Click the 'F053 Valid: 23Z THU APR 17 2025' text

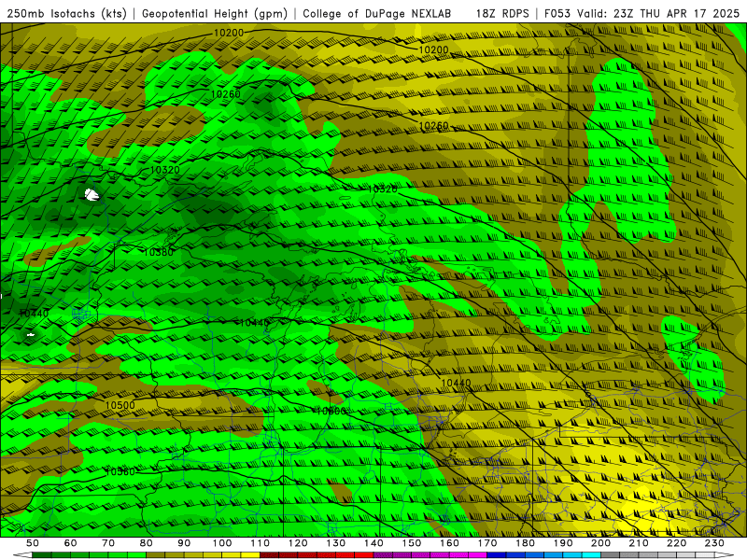tap(641, 14)
